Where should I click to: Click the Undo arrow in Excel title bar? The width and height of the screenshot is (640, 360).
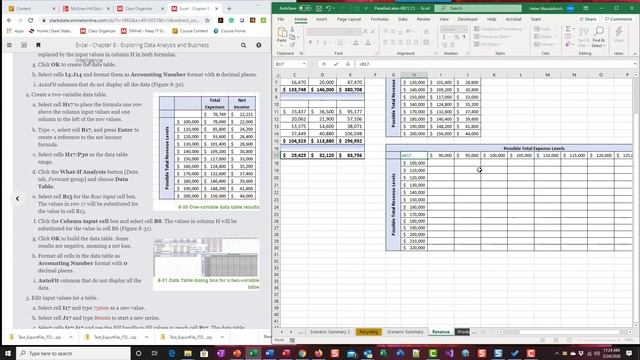pos(328,8)
